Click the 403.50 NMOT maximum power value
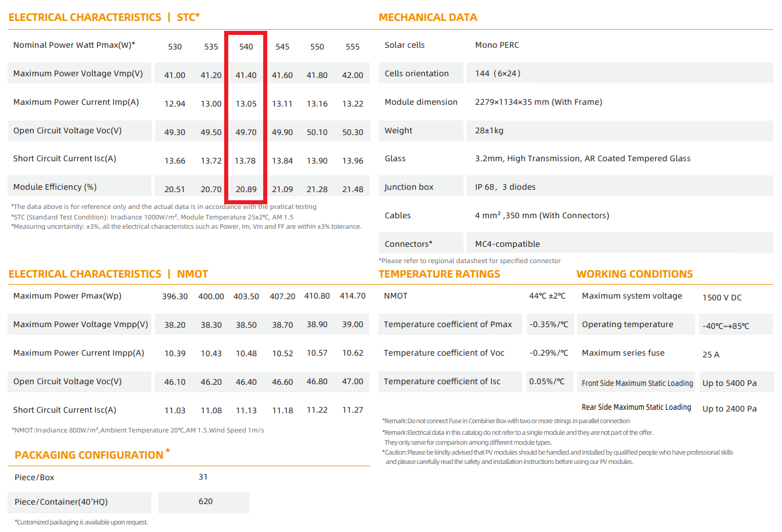This screenshot has width=782, height=532. [x=246, y=296]
